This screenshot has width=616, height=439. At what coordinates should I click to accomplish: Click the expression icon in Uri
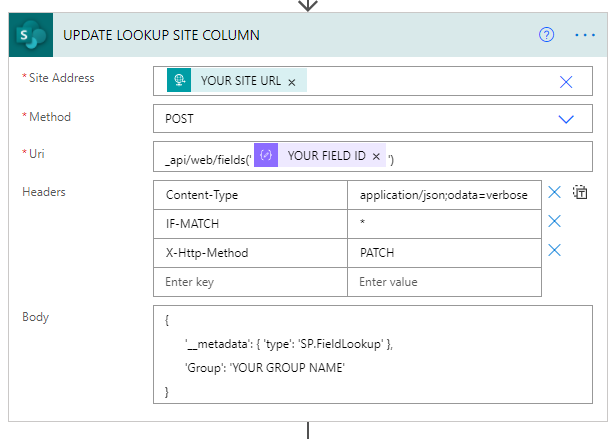point(266,156)
